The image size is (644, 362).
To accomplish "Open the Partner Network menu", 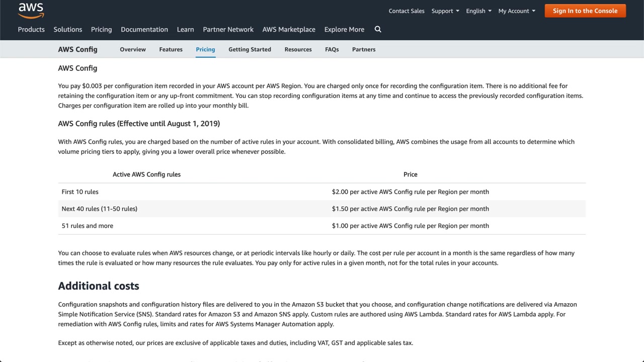I will [228, 29].
